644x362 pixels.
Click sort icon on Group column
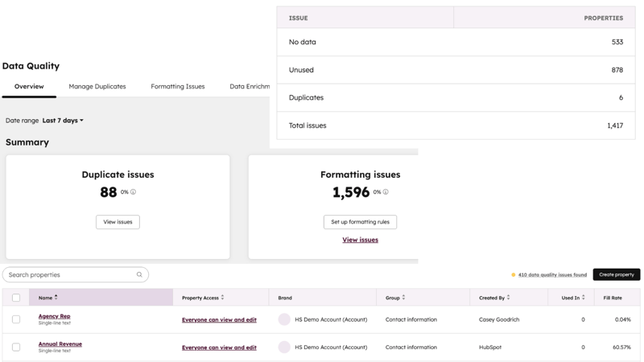pyautogui.click(x=403, y=298)
